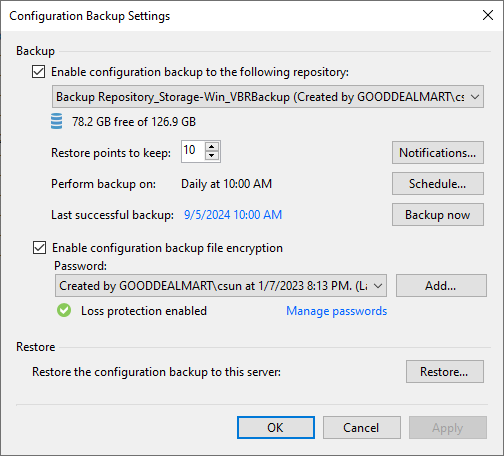The image size is (504, 456).
Task: Uncheck Enable configuration backup to repository
Action: pyautogui.click(x=39, y=72)
